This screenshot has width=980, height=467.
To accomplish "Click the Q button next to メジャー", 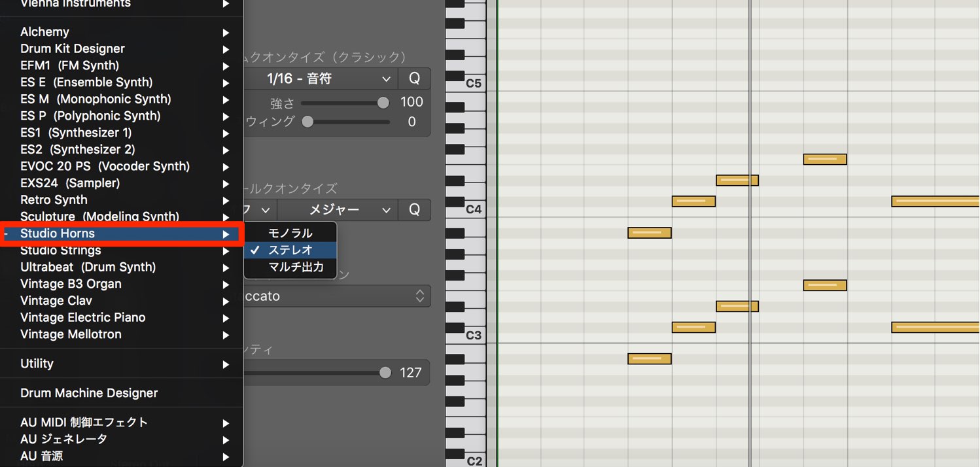I will coord(414,210).
